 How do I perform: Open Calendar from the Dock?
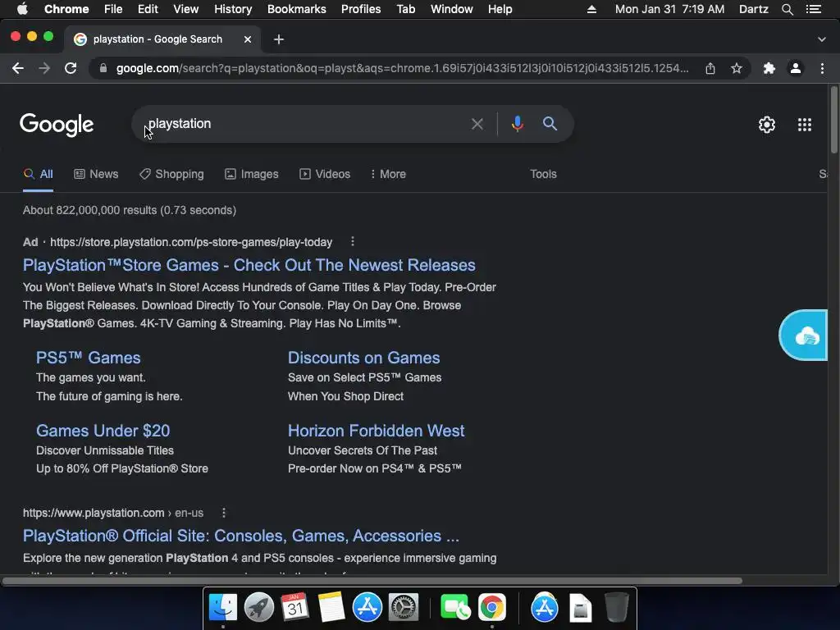point(295,607)
